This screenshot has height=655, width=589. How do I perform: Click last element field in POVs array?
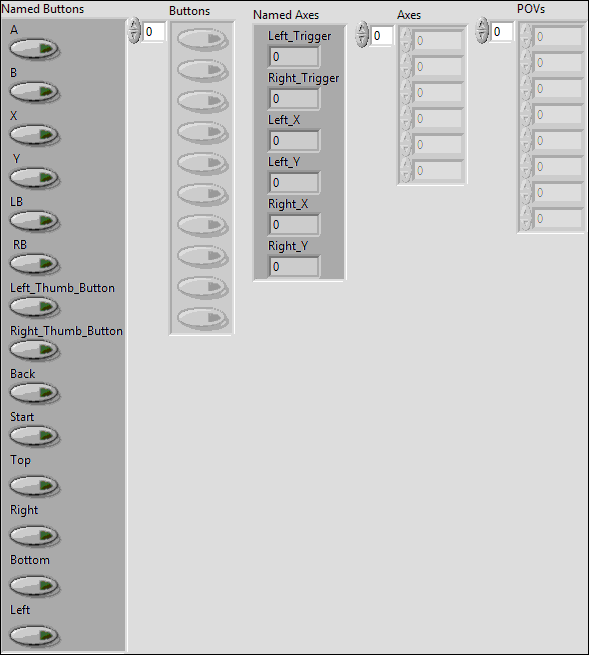coord(559,219)
